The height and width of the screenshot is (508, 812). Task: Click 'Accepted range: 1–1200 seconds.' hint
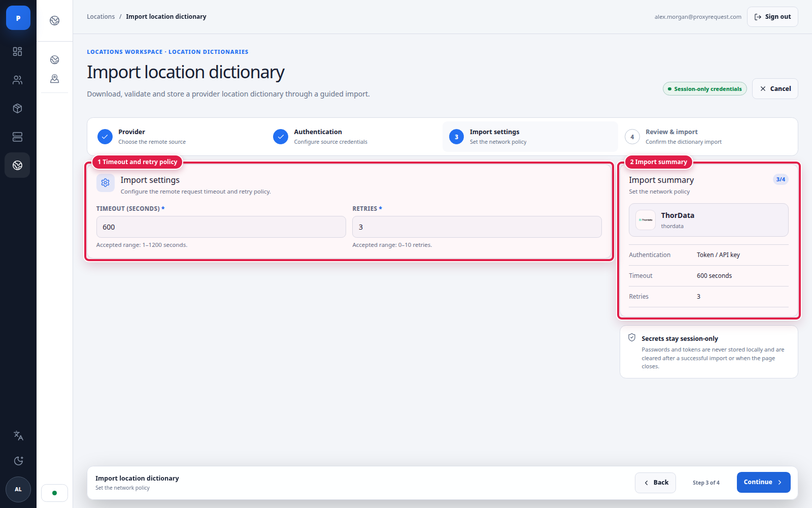pos(142,245)
